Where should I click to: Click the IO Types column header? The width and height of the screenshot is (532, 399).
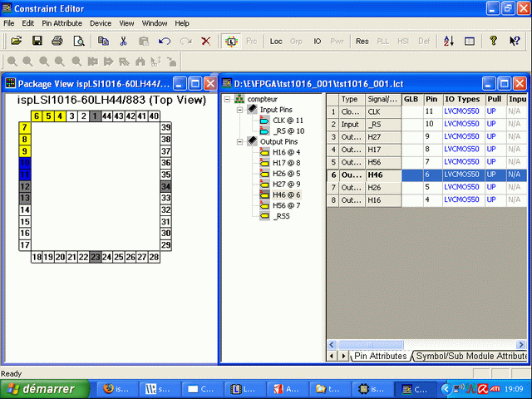462,99
